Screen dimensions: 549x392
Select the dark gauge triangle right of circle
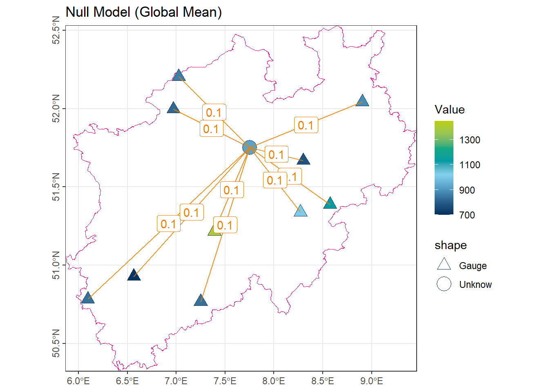coord(304,159)
